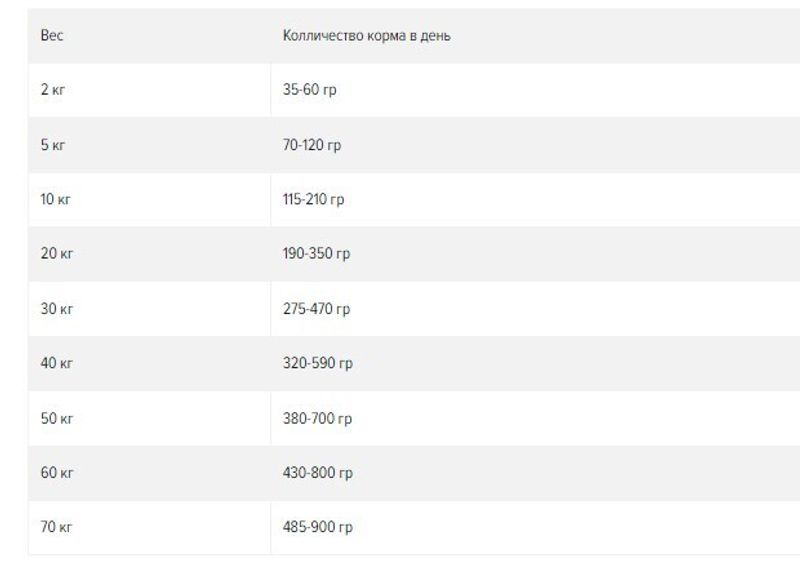
Task: Select the "2 кг" weight cell
Action: click(53, 90)
